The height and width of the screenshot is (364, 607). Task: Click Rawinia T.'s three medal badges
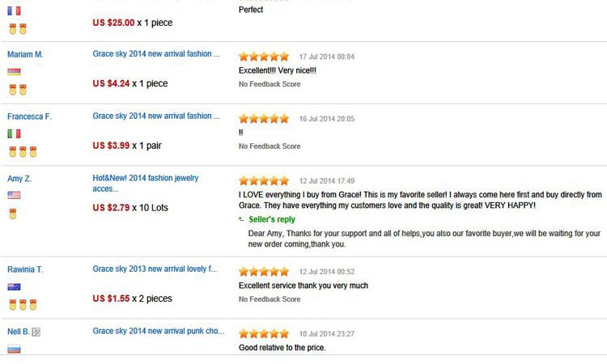tap(23, 304)
